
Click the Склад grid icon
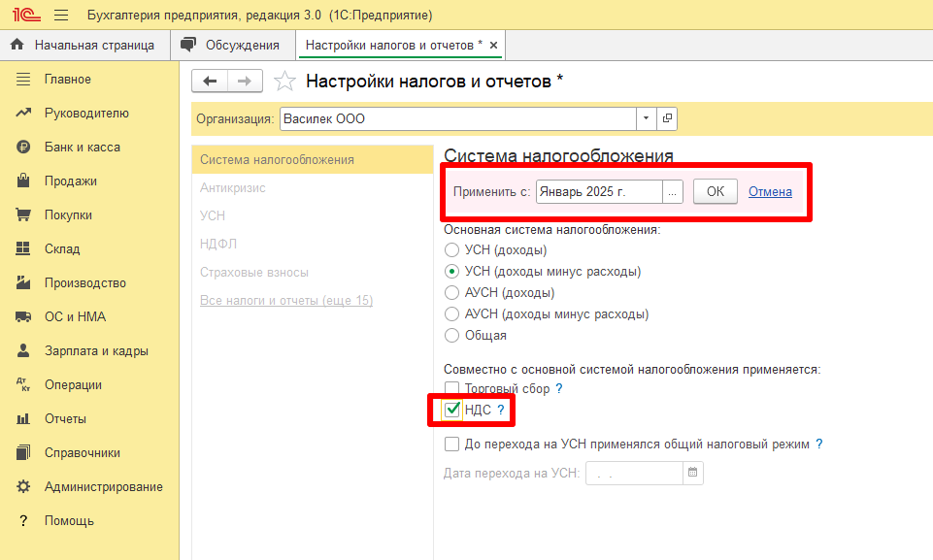click(23, 248)
